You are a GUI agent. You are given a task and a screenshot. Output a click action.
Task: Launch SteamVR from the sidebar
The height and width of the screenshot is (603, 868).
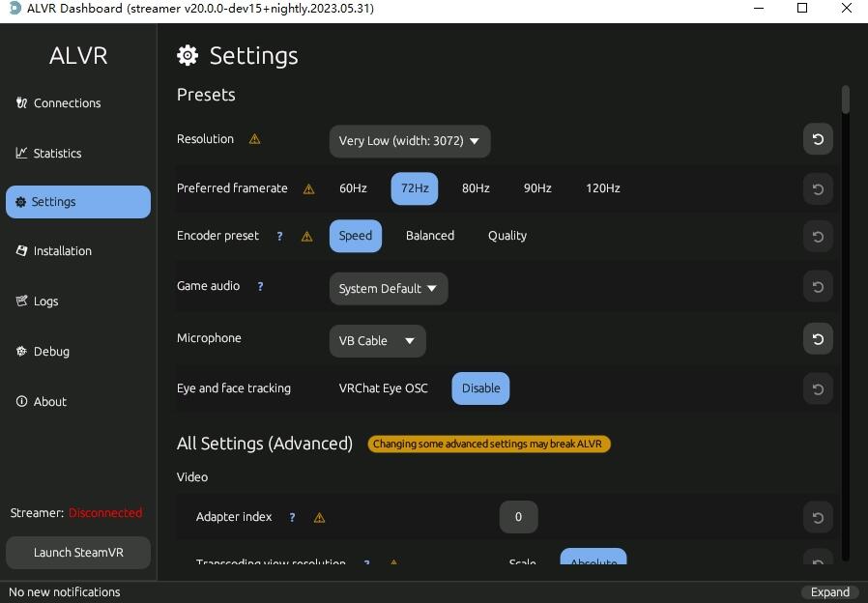click(78, 553)
